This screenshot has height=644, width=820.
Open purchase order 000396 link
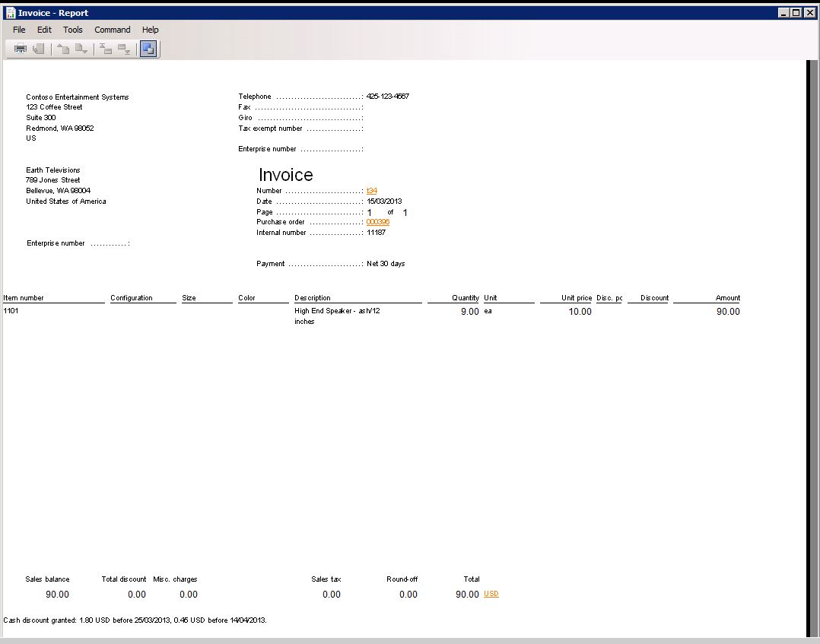pos(378,222)
